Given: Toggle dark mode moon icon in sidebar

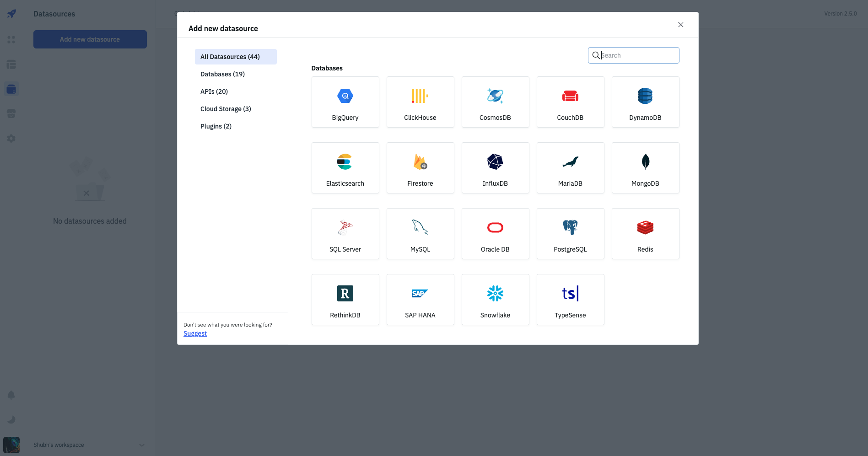Looking at the screenshot, I should [x=11, y=419].
